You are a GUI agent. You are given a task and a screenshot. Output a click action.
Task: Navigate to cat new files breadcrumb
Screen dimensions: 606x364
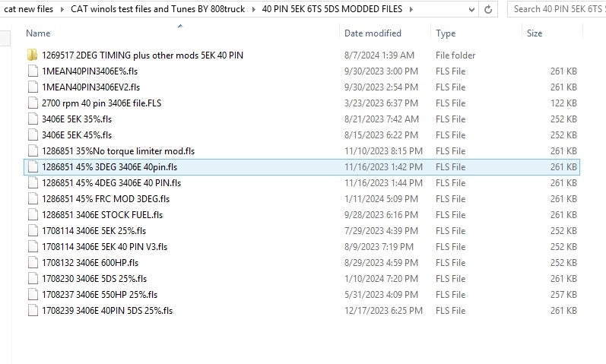point(29,10)
